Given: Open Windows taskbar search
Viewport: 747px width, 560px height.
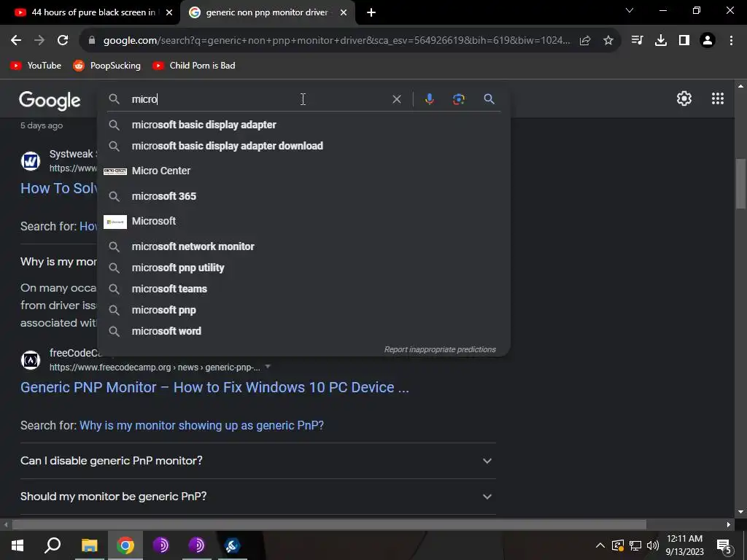Looking at the screenshot, I should [x=53, y=545].
